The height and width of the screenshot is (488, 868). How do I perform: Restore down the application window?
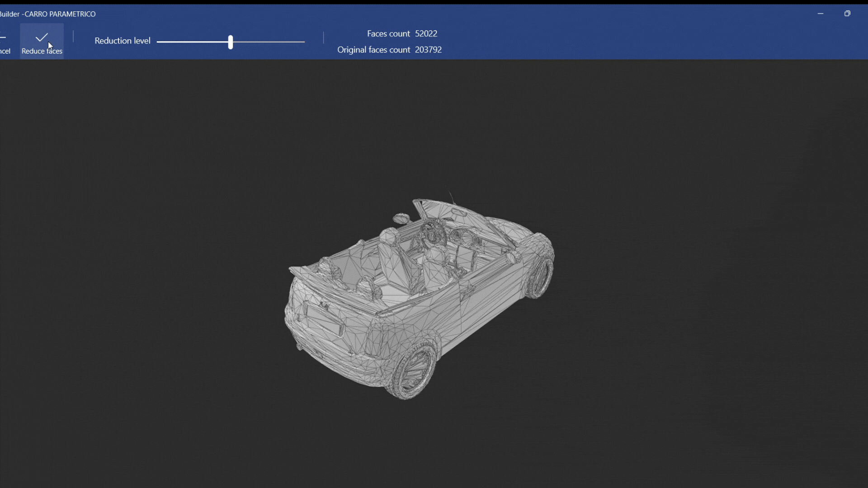(847, 14)
